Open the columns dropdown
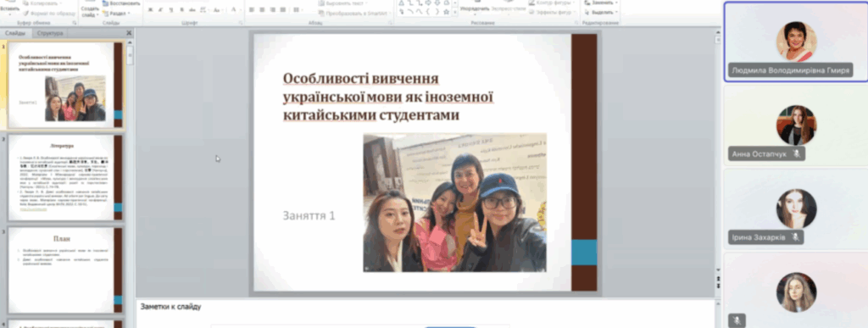The width and height of the screenshot is (868, 328). 298,10
